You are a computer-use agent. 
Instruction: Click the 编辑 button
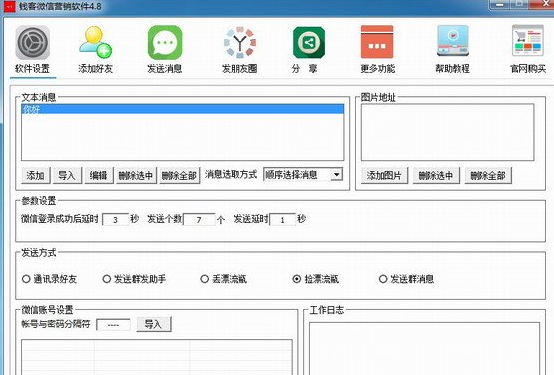pos(99,175)
